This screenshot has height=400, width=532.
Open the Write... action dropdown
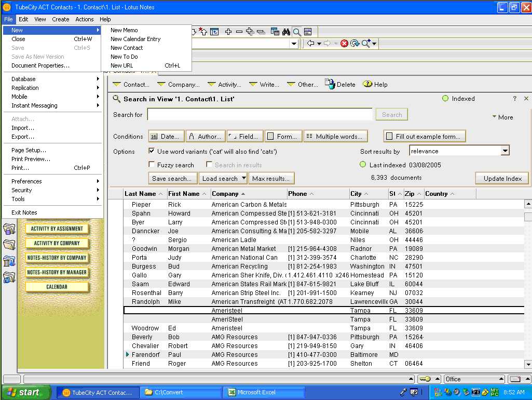pyautogui.click(x=264, y=84)
